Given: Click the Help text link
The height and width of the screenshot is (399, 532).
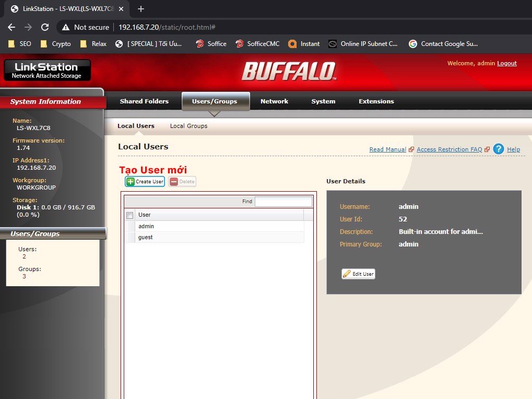Looking at the screenshot, I should tap(513, 149).
